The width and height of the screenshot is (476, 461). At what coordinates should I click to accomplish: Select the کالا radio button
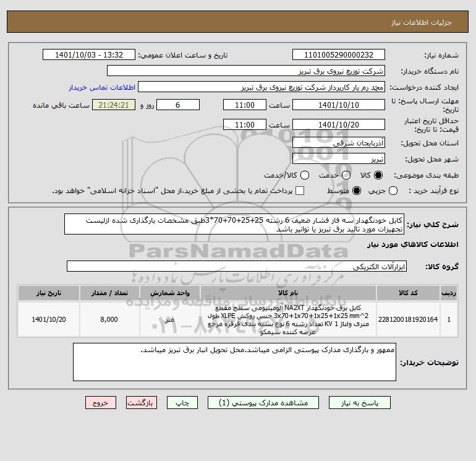pyautogui.click(x=378, y=175)
